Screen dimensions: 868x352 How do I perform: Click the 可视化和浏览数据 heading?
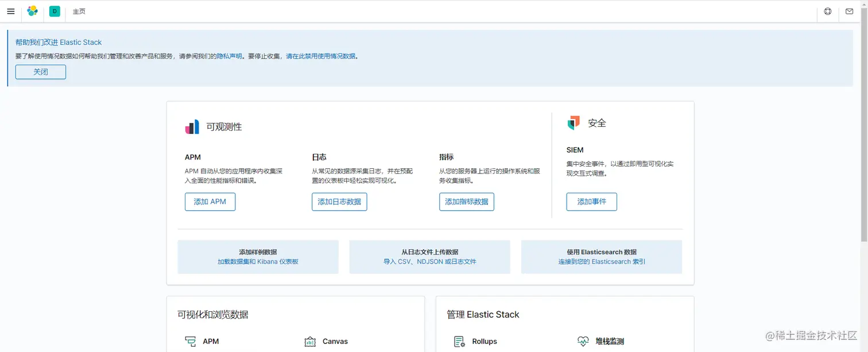(213, 315)
